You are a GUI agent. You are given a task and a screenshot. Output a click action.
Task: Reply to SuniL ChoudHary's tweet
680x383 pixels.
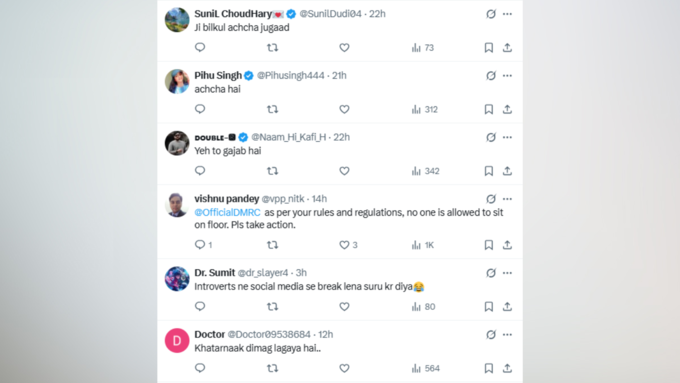tap(200, 47)
